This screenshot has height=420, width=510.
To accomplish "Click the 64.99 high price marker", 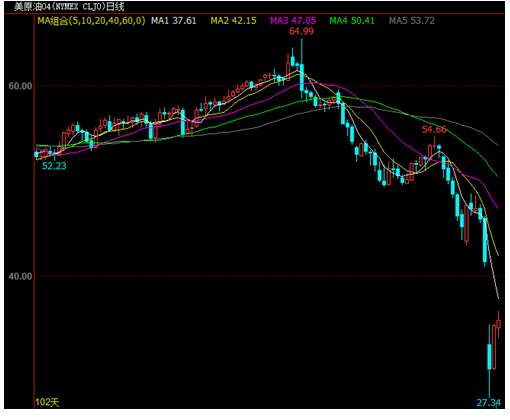I will pos(301,31).
